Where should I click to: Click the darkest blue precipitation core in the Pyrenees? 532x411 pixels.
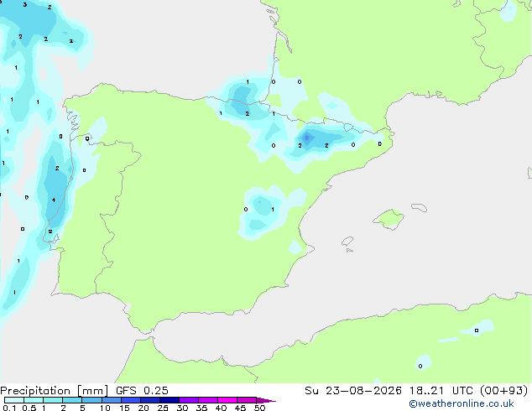pos(307,138)
